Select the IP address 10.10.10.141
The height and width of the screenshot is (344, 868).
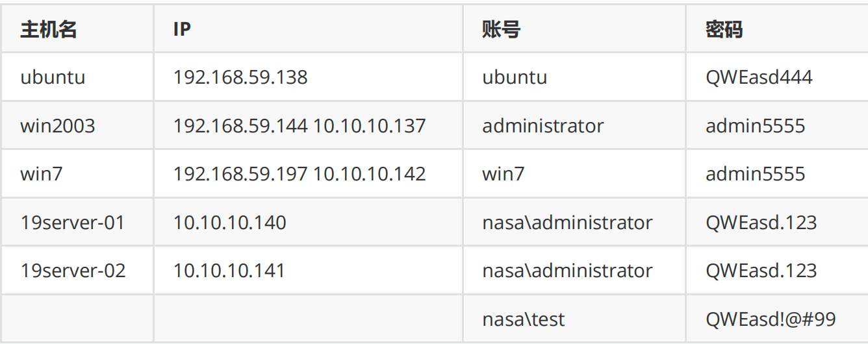pyautogui.click(x=229, y=271)
